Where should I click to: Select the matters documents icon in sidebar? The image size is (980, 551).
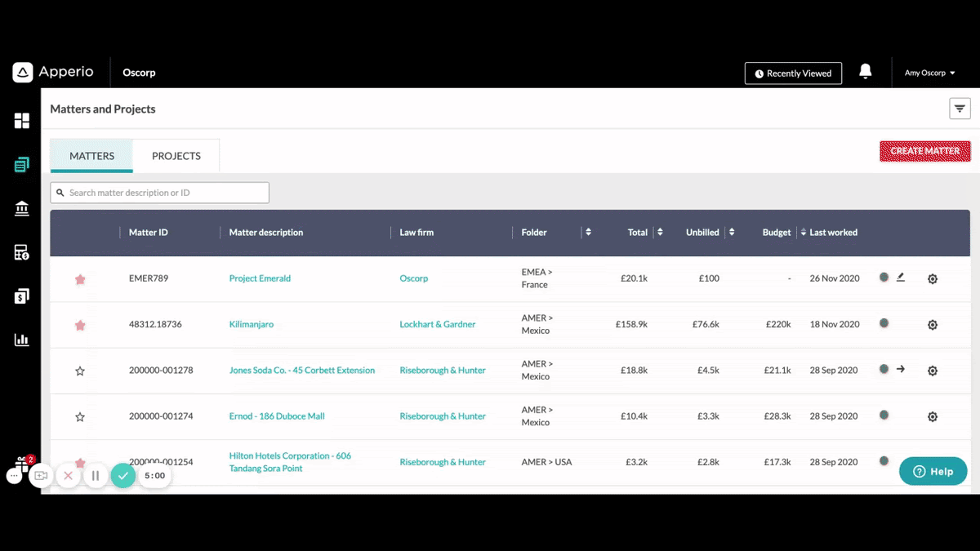point(22,165)
